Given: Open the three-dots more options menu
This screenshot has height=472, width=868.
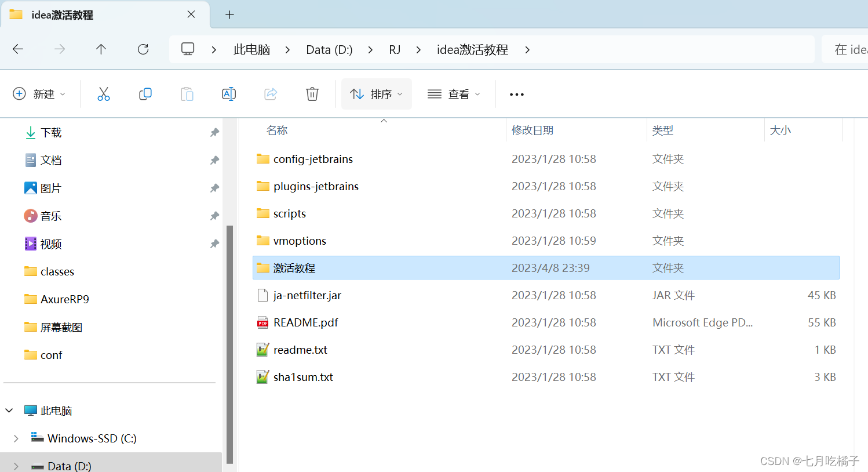Looking at the screenshot, I should 517,95.
